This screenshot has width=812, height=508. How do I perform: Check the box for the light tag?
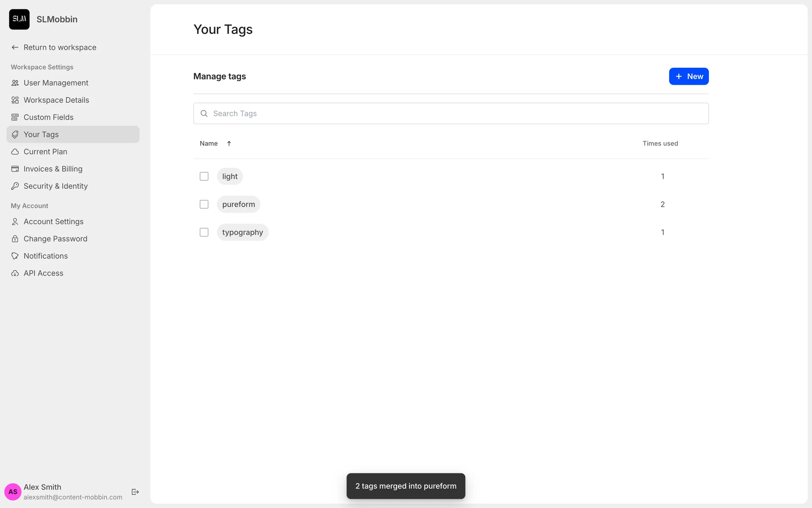point(204,176)
